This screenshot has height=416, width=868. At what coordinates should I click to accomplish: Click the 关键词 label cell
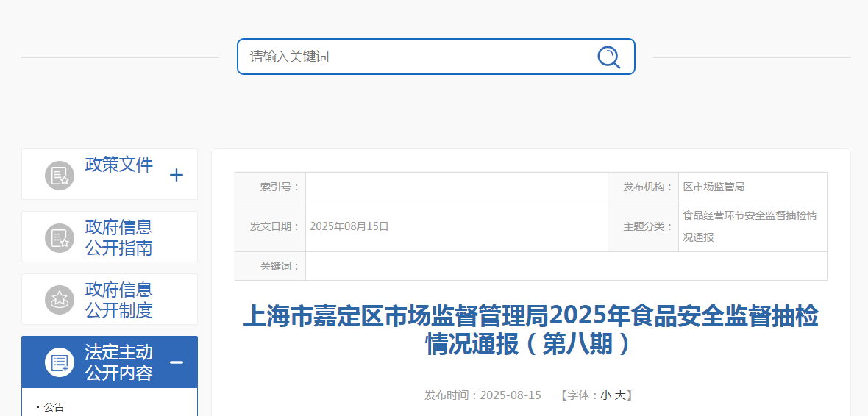click(270, 266)
